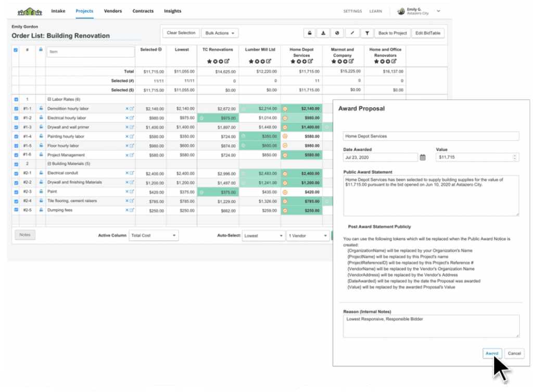This screenshot has height=392, width=533.
Task: Open the Active Column Total Cost dropdown
Action: click(154, 236)
